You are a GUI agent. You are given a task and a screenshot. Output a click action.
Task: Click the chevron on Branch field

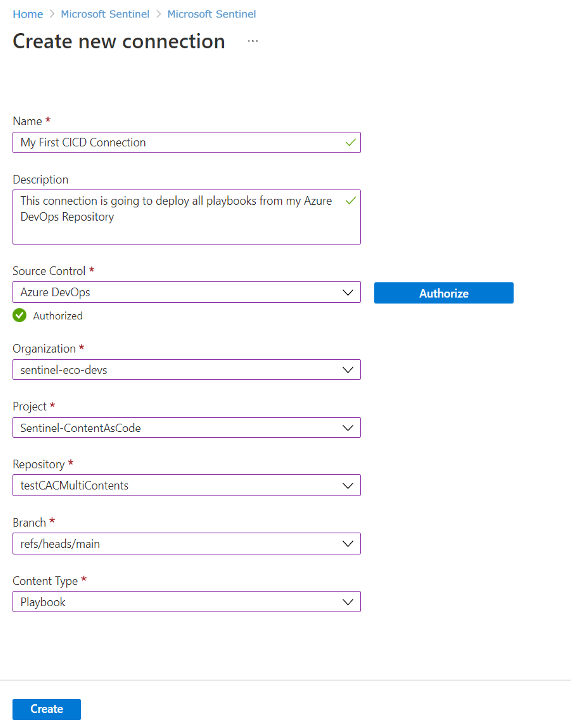tap(348, 543)
